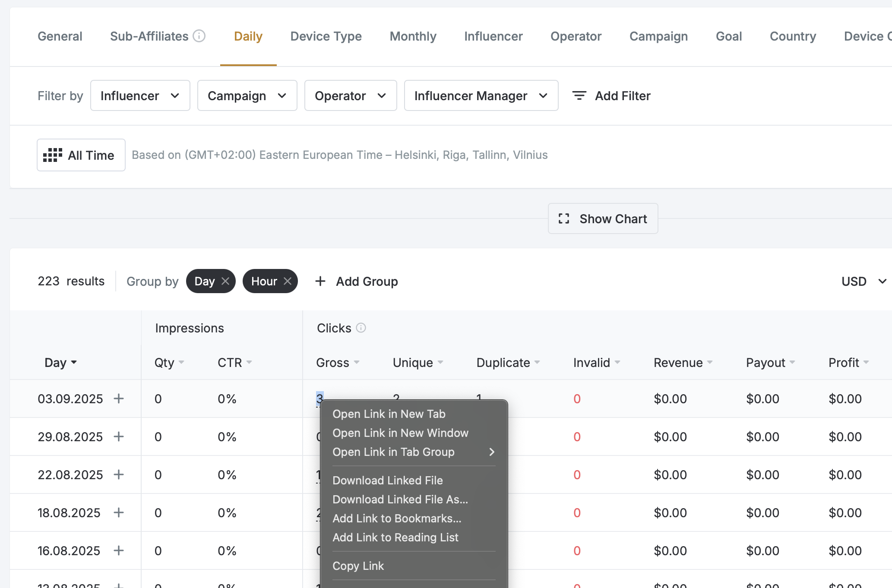Choose Open Link in New Tab
This screenshot has width=892, height=588.
coord(414,414)
